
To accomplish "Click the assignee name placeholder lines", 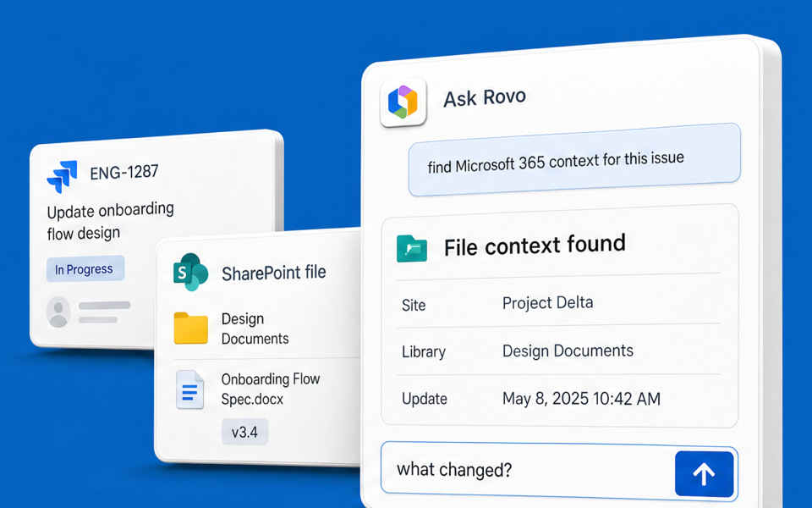I will (104, 312).
